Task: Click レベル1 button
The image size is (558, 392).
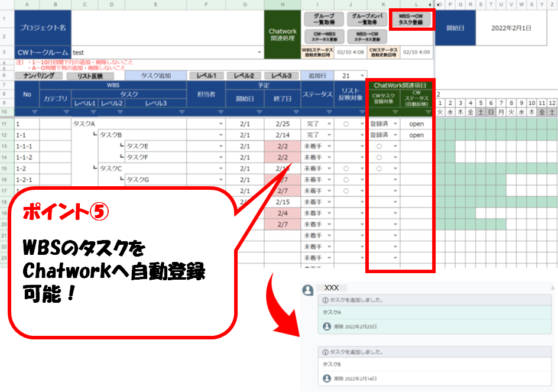Action: (206, 76)
